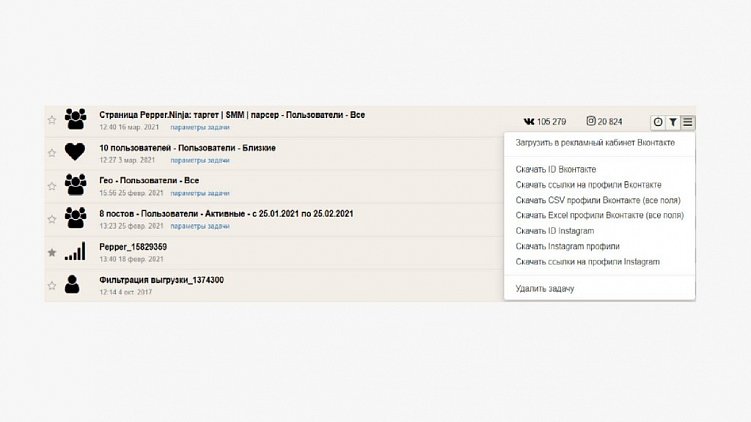The image size is (751, 422).
Task: Open параметры задачи for 8 постов
Action: pyautogui.click(x=200, y=226)
